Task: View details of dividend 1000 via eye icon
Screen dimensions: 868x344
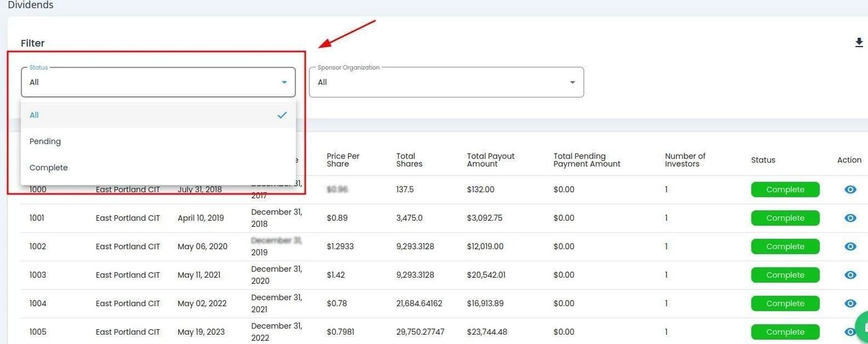Action: tap(850, 190)
